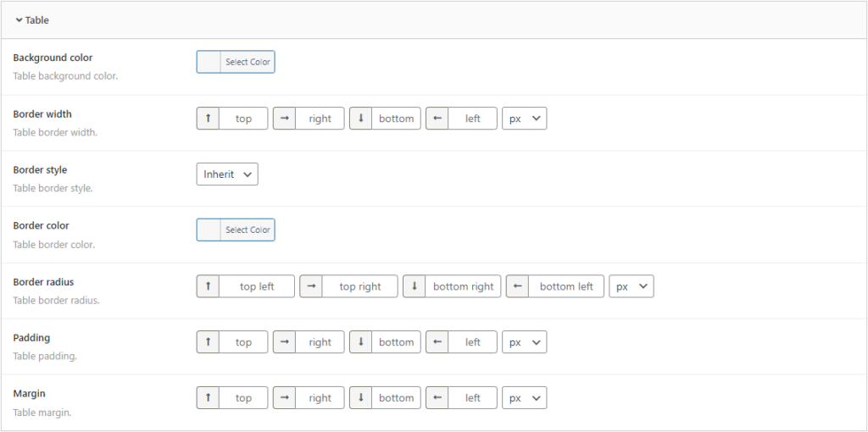
Task: Focus the Margin right input field
Action: click(x=320, y=398)
